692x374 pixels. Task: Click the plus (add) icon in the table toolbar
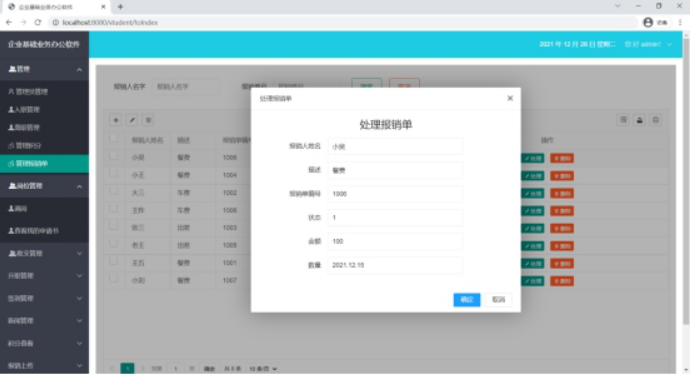[x=116, y=120]
